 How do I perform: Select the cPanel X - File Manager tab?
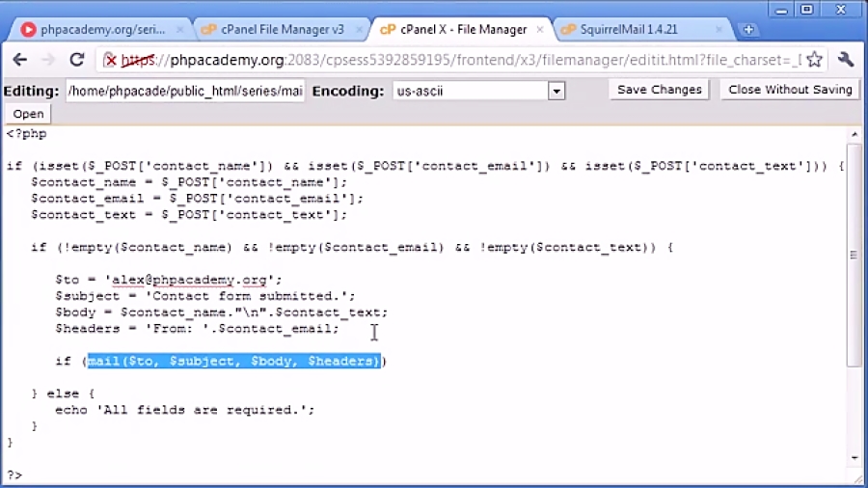click(x=462, y=29)
